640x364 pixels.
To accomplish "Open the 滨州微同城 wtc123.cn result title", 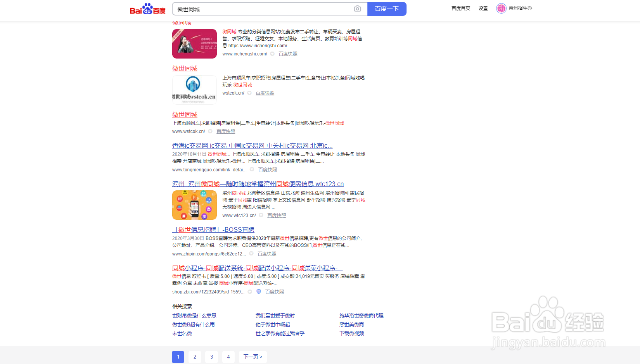I will (x=258, y=184).
